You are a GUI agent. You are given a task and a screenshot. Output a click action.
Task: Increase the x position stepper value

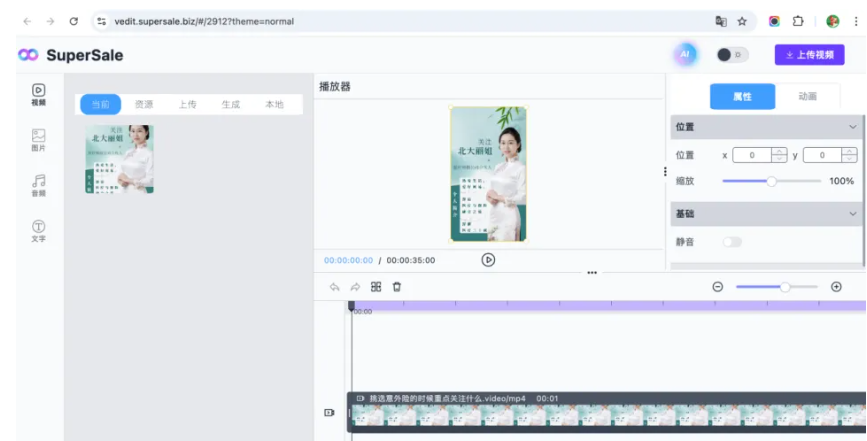coord(779,151)
